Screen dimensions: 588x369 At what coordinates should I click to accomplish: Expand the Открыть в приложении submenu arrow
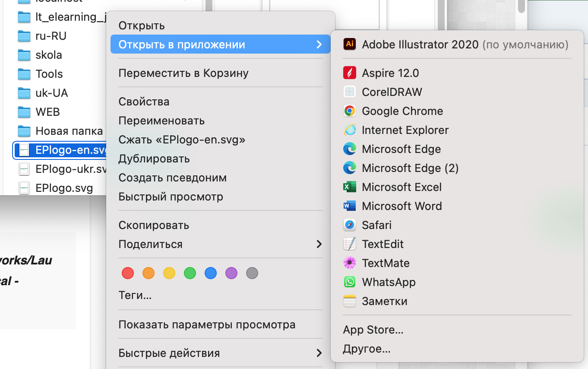[x=319, y=45]
